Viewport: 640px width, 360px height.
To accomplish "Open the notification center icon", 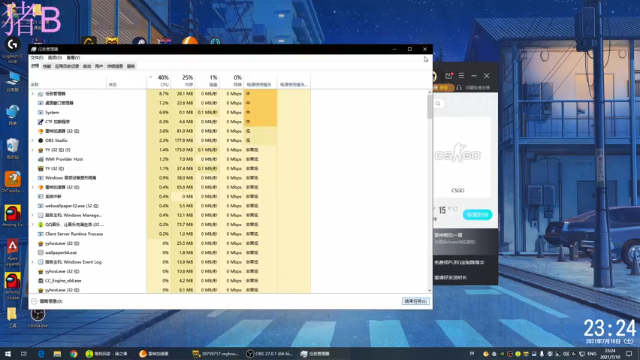I will click(x=629, y=354).
